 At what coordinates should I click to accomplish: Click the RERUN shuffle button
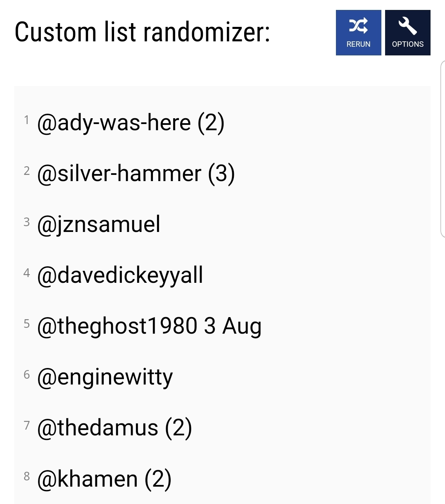click(358, 33)
